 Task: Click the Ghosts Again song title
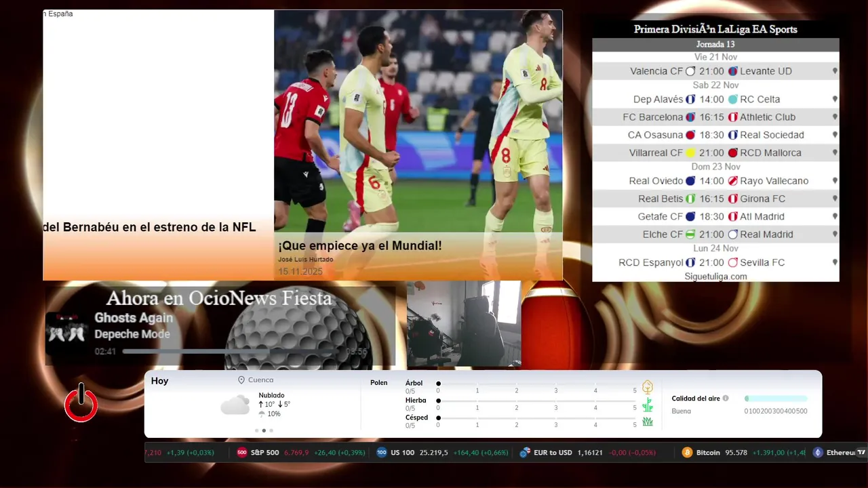(x=134, y=318)
